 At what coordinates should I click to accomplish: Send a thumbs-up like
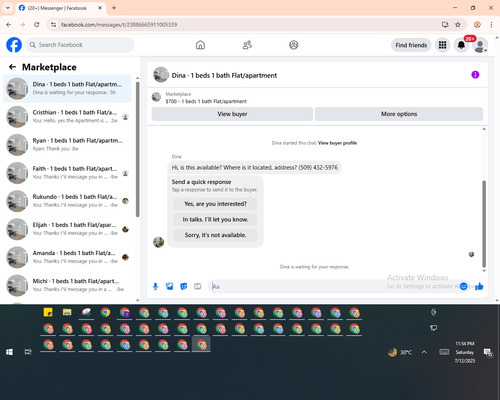pyautogui.click(x=479, y=286)
